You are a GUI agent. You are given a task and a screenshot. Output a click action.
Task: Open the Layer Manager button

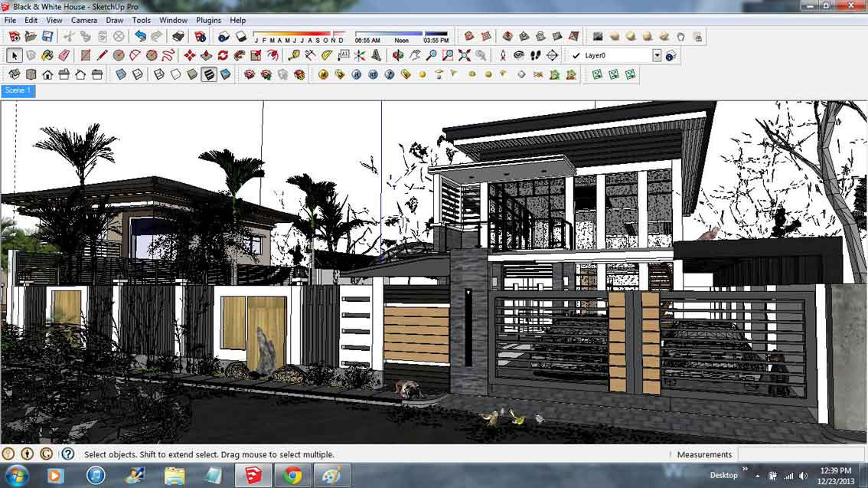click(671, 55)
